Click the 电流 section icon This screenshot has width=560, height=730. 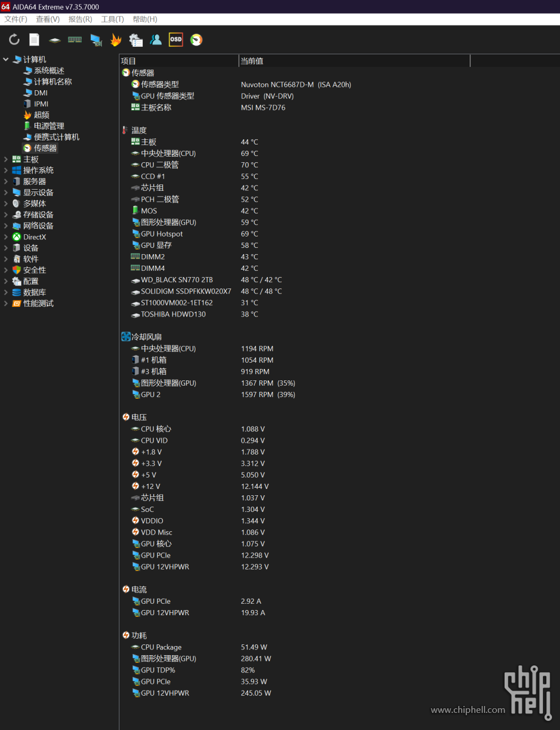(x=126, y=589)
